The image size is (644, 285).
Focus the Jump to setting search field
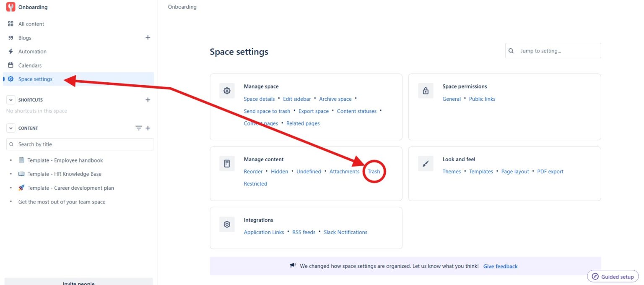point(553,51)
